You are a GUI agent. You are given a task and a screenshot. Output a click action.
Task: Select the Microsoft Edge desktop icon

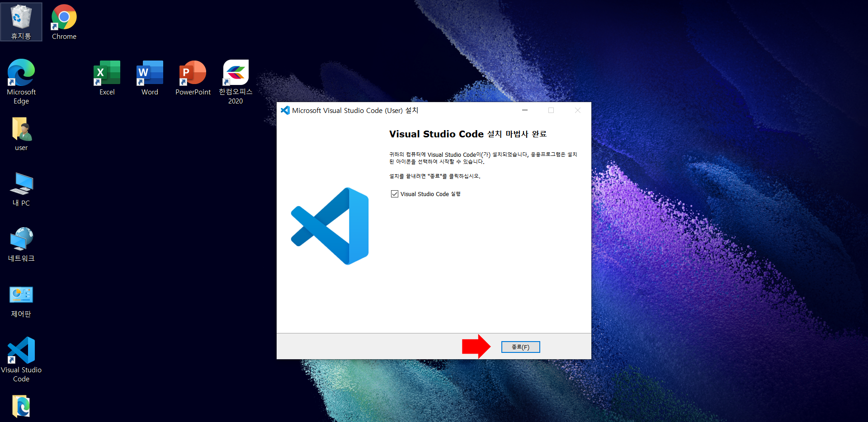[x=21, y=81]
